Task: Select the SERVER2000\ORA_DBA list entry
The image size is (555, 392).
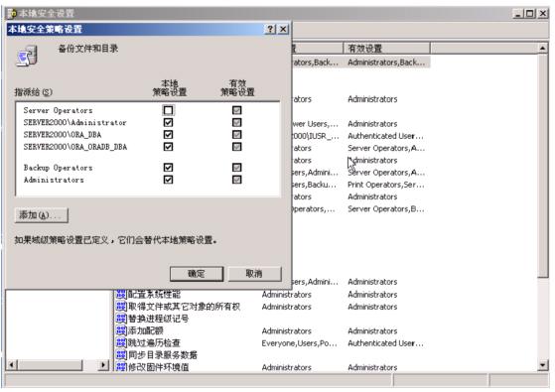Action: click(63, 135)
